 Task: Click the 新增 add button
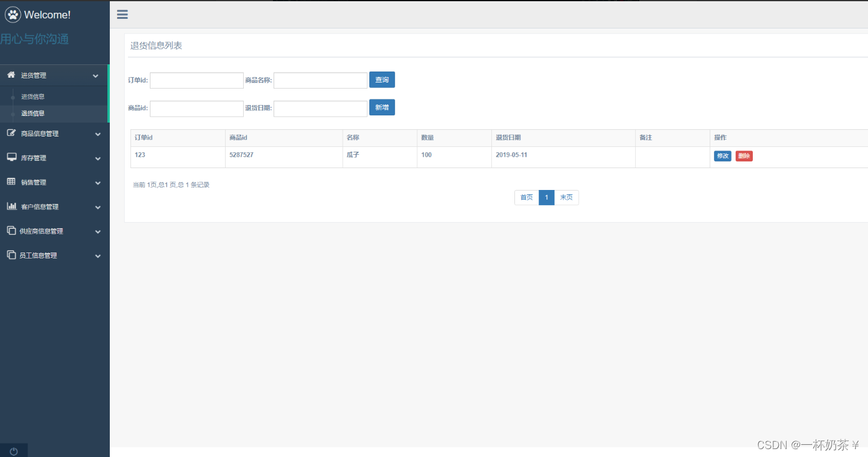(x=382, y=107)
